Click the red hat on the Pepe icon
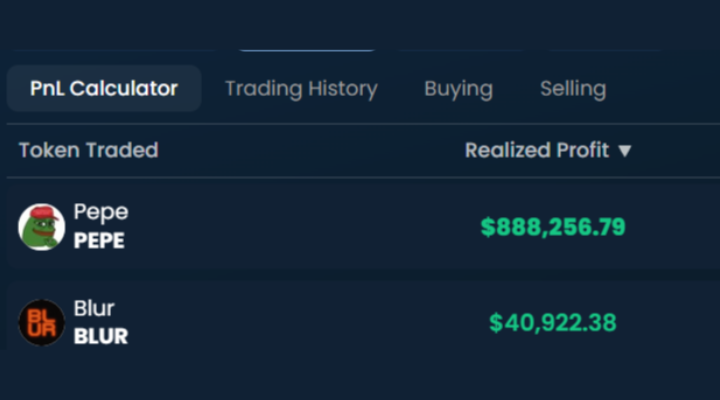 click(x=41, y=211)
